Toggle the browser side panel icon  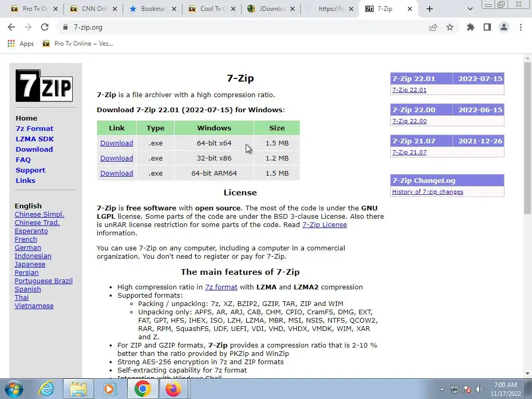click(487, 27)
